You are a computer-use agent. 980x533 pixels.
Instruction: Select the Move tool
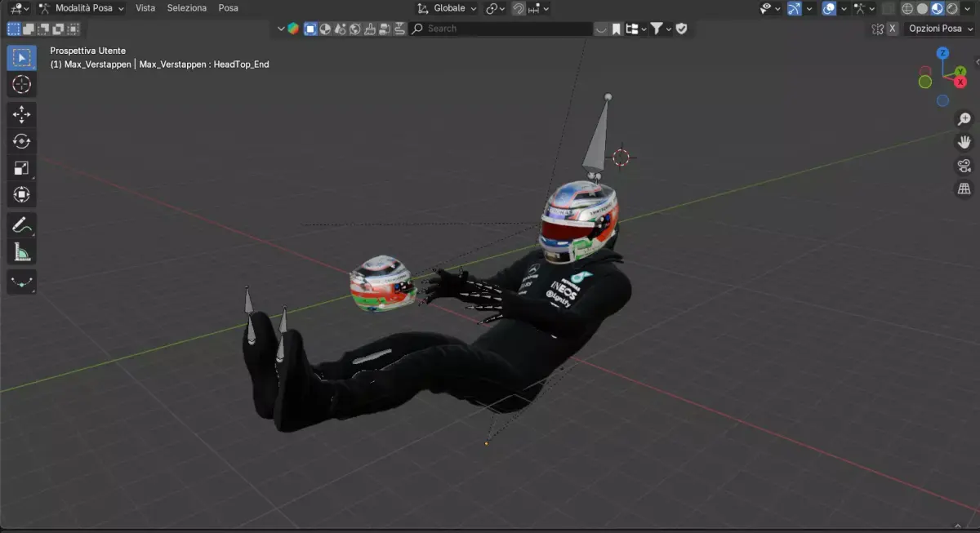(22, 115)
